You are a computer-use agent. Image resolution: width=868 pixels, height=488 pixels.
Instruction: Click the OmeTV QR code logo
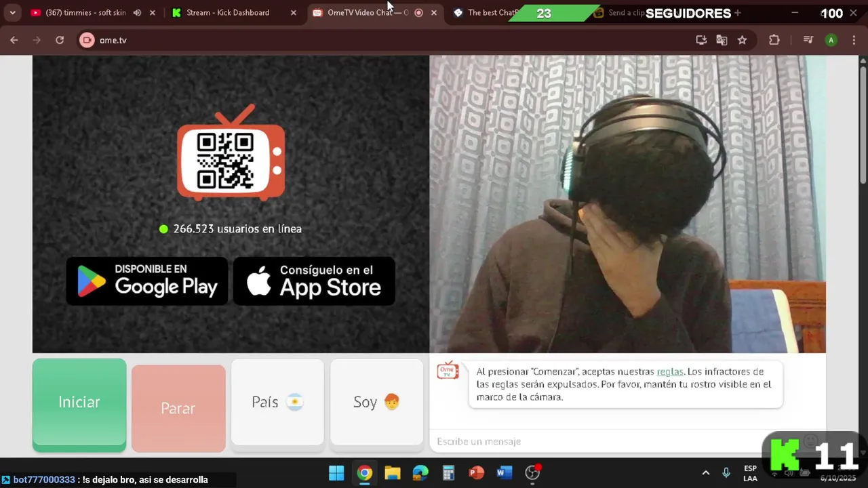click(x=231, y=153)
